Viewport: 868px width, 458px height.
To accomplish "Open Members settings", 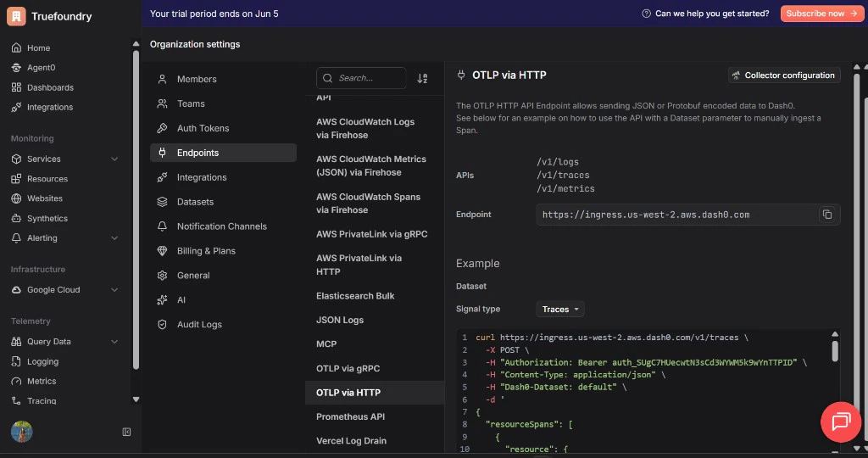I will [x=223, y=79].
